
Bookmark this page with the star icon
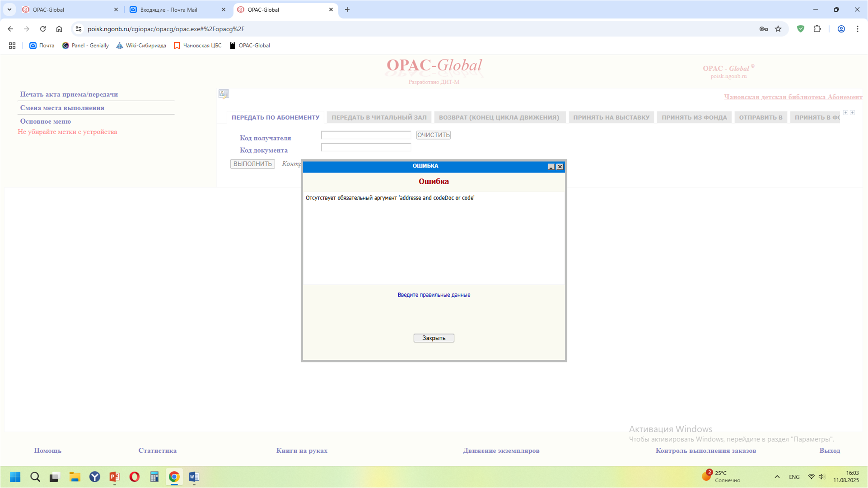[778, 29]
